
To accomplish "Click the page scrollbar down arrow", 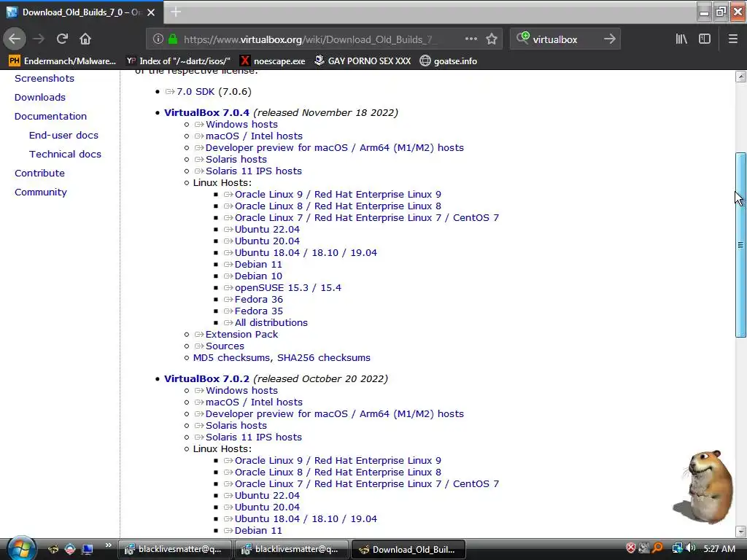I will pyautogui.click(x=740, y=532).
